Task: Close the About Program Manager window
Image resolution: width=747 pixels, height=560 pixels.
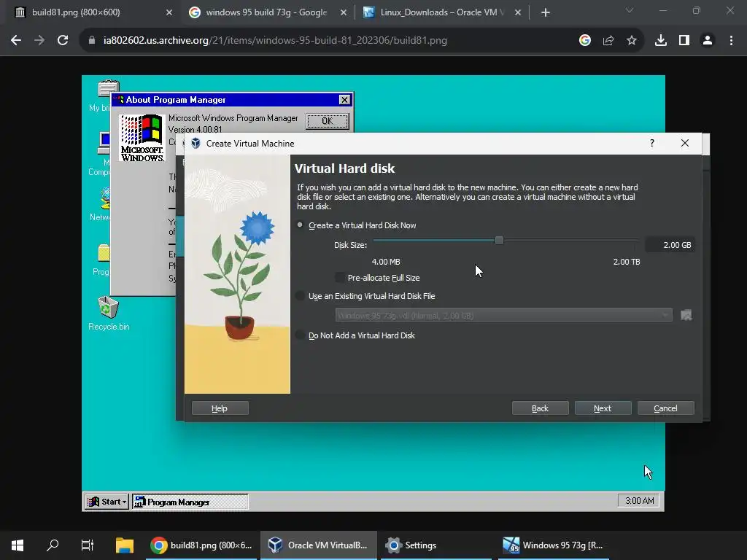Action: pyautogui.click(x=344, y=99)
